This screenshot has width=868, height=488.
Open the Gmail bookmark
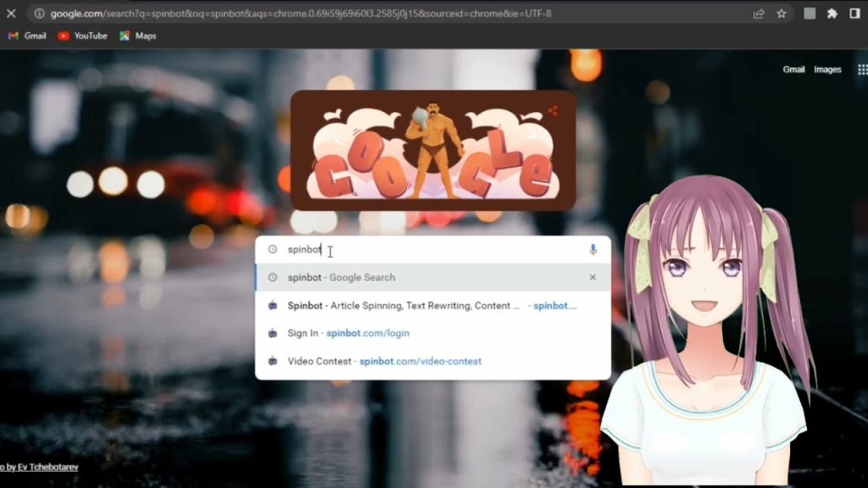pos(27,36)
